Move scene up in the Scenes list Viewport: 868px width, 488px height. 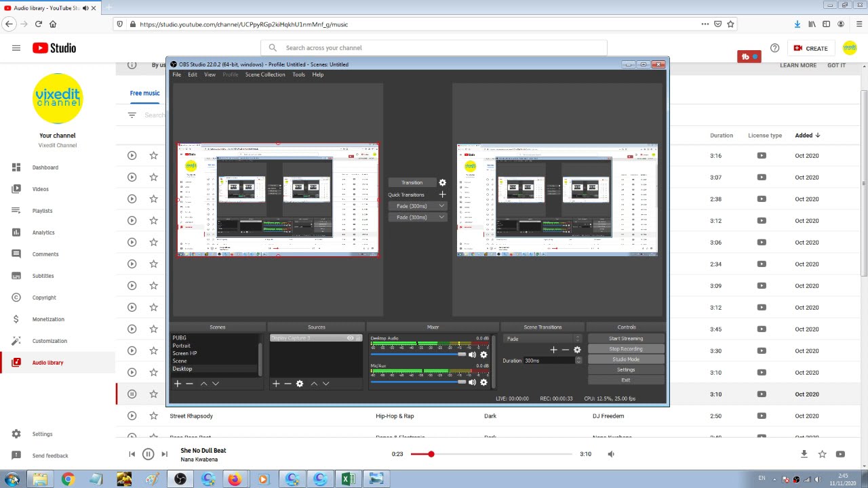203,384
